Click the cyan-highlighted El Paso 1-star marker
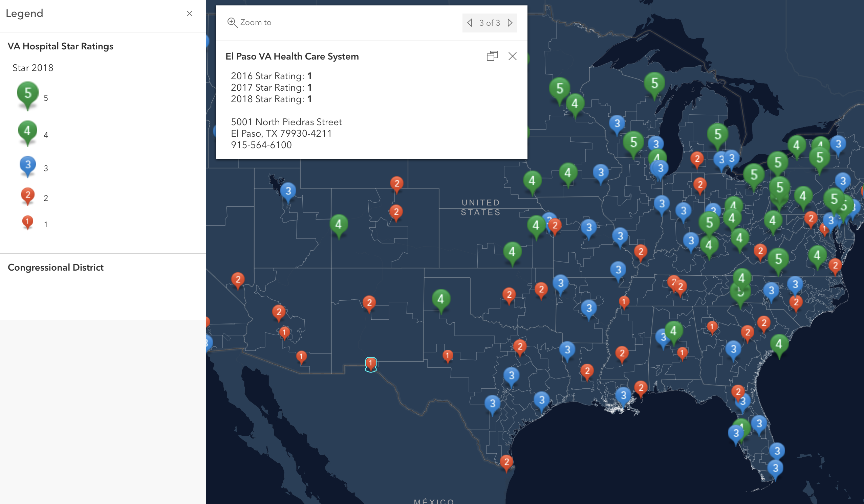This screenshot has width=864, height=504. click(371, 364)
